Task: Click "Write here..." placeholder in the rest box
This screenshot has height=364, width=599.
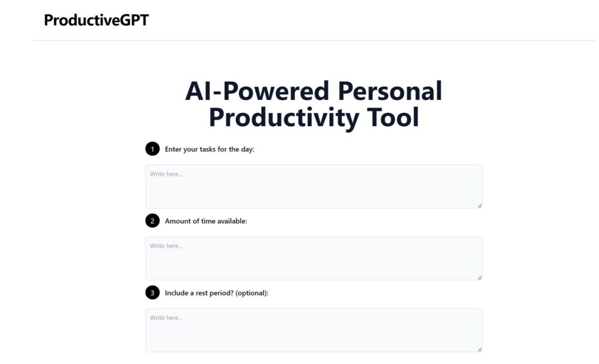Action: tap(166, 318)
